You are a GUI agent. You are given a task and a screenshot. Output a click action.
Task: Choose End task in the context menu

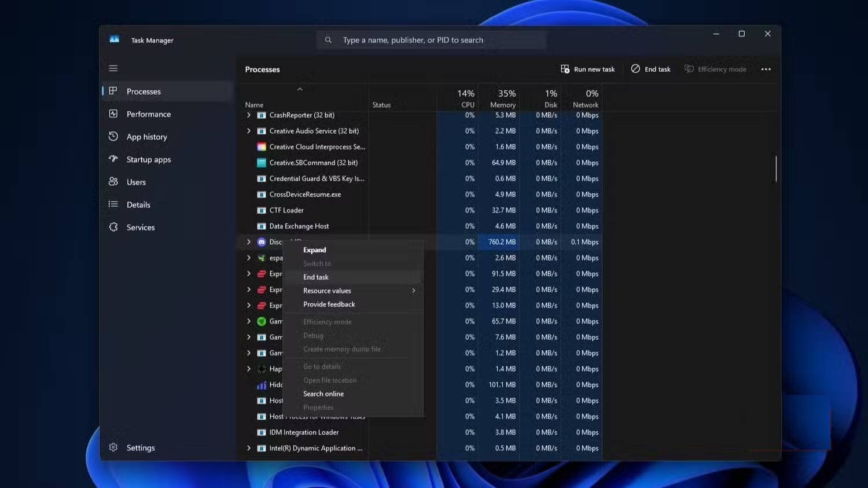click(x=353, y=277)
